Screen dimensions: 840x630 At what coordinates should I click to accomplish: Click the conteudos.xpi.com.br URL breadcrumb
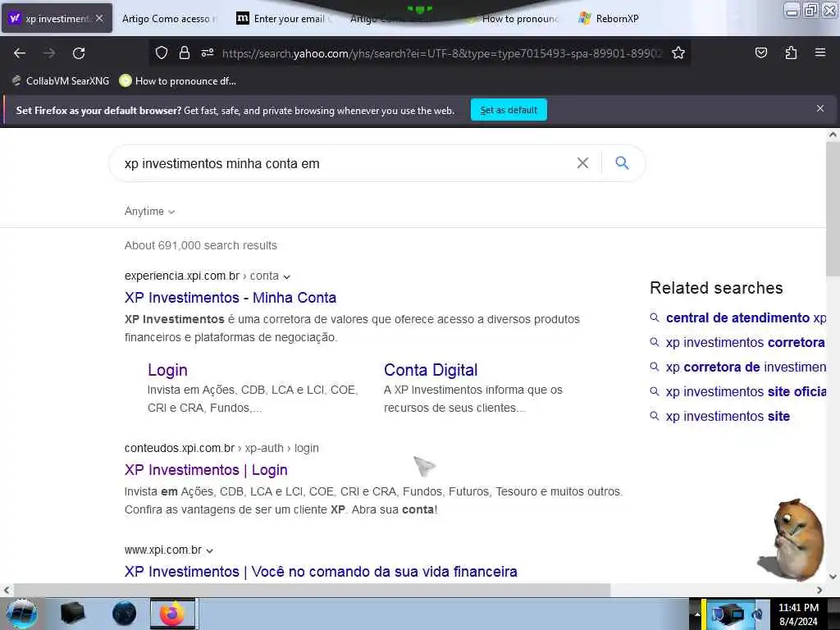221,448
